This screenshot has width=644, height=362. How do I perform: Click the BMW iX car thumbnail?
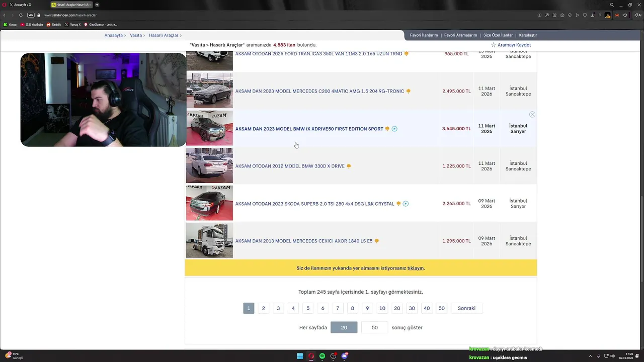tap(209, 128)
